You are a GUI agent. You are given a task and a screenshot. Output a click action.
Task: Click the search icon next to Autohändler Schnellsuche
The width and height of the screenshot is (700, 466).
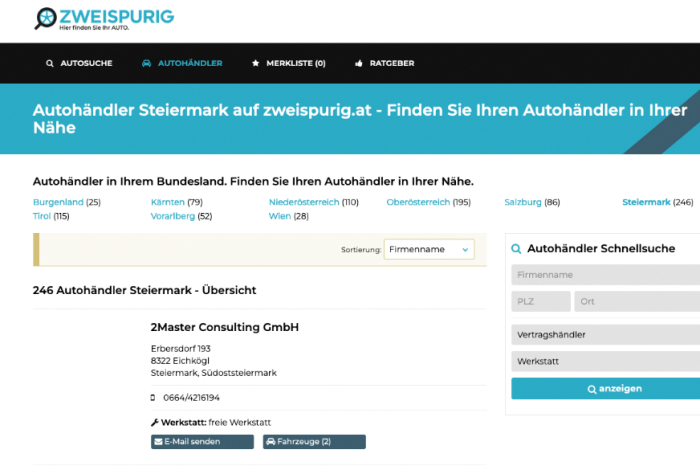click(516, 249)
